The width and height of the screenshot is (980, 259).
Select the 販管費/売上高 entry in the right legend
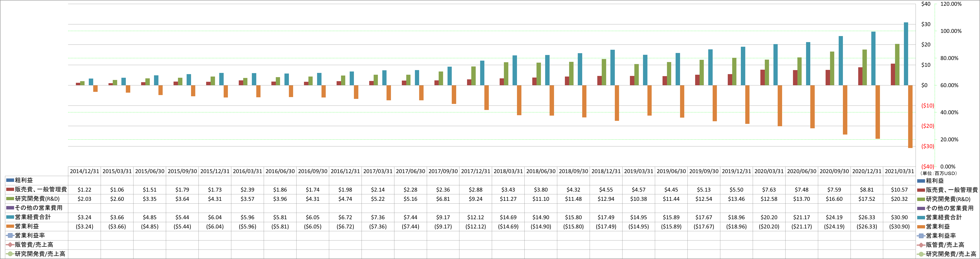[x=941, y=245]
